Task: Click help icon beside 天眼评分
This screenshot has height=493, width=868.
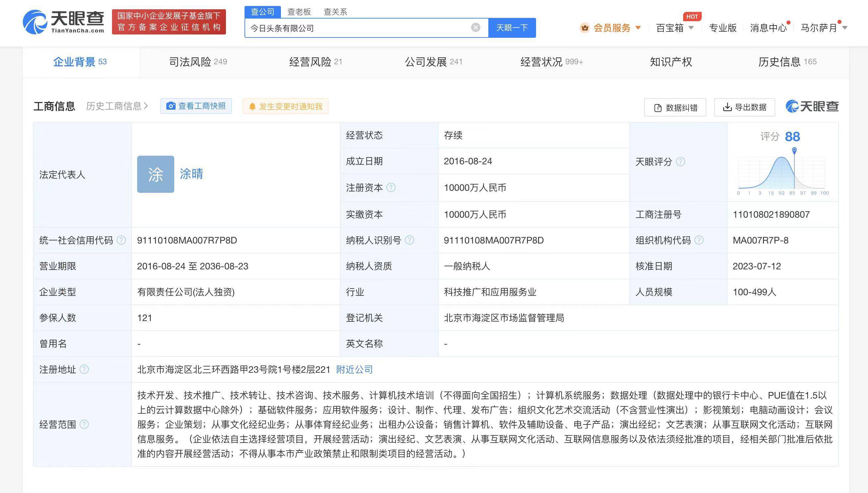Action: tap(680, 161)
